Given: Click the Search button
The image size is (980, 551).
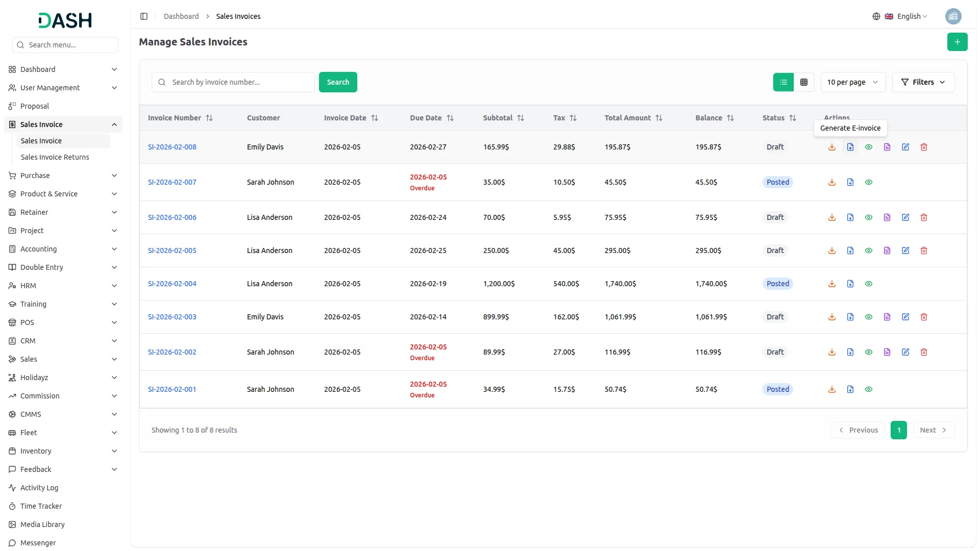Looking at the screenshot, I should click(x=338, y=82).
